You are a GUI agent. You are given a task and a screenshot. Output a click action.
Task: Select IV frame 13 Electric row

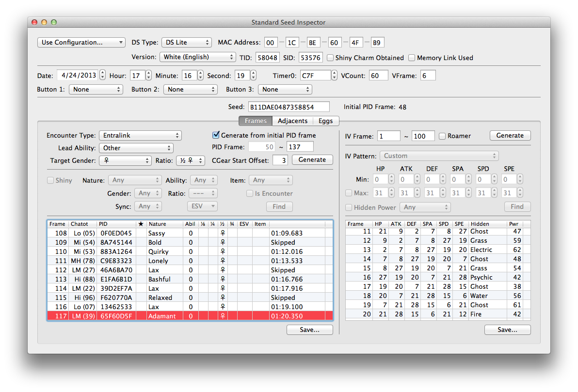tap(438, 250)
